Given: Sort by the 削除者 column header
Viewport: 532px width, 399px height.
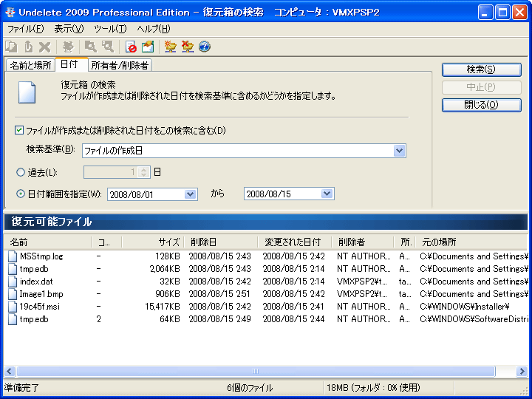Looking at the screenshot, I should coord(362,242).
